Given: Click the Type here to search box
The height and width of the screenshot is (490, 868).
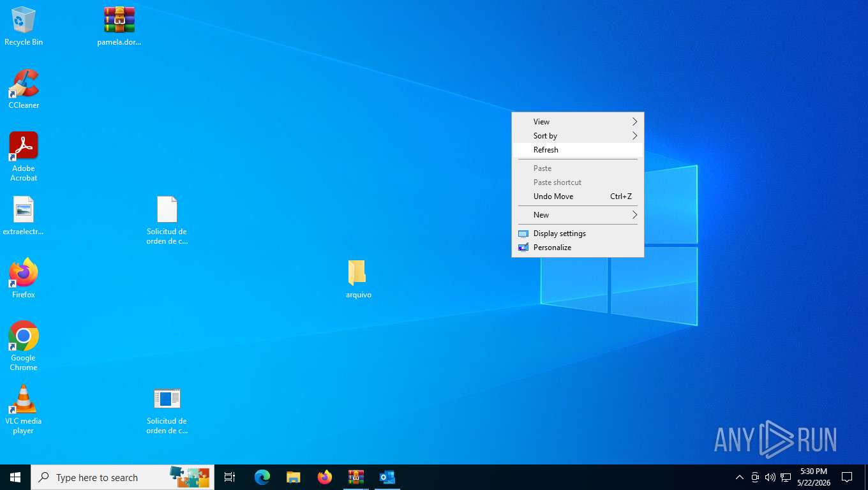Looking at the screenshot, I should [x=123, y=477].
